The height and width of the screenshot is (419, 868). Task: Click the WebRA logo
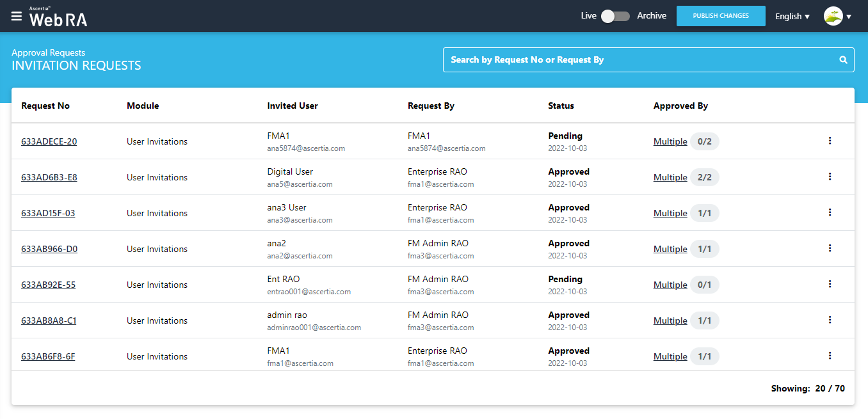pyautogui.click(x=58, y=18)
